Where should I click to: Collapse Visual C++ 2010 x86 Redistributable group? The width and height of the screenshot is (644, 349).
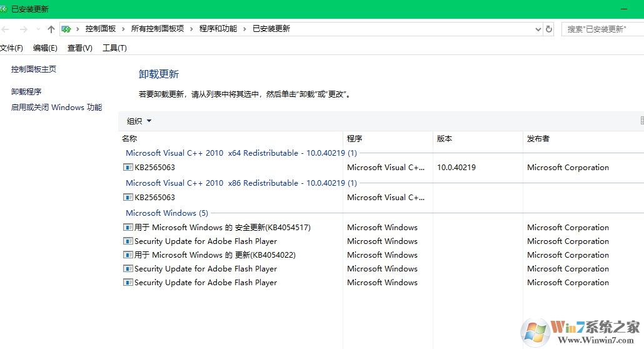pos(241,183)
